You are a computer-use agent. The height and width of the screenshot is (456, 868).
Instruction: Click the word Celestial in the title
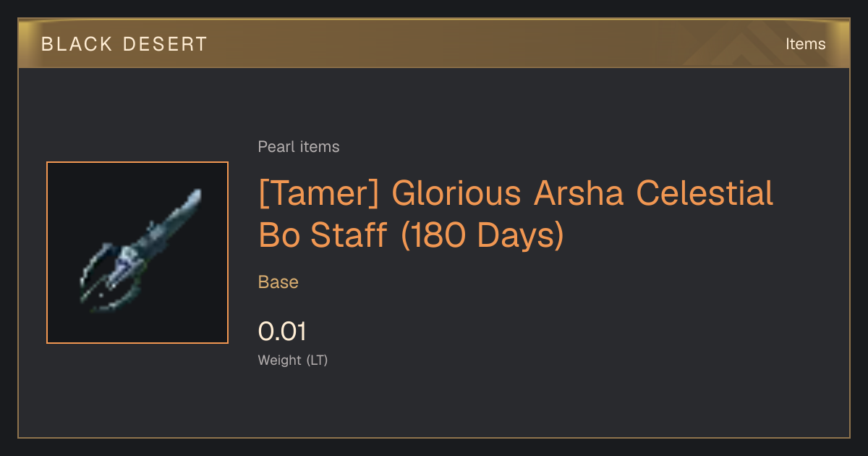(x=705, y=194)
